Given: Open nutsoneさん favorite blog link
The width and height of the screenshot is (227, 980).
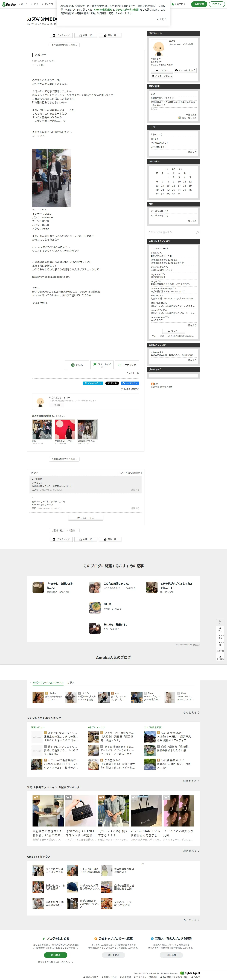Looking at the screenshot, I should point(157,352).
